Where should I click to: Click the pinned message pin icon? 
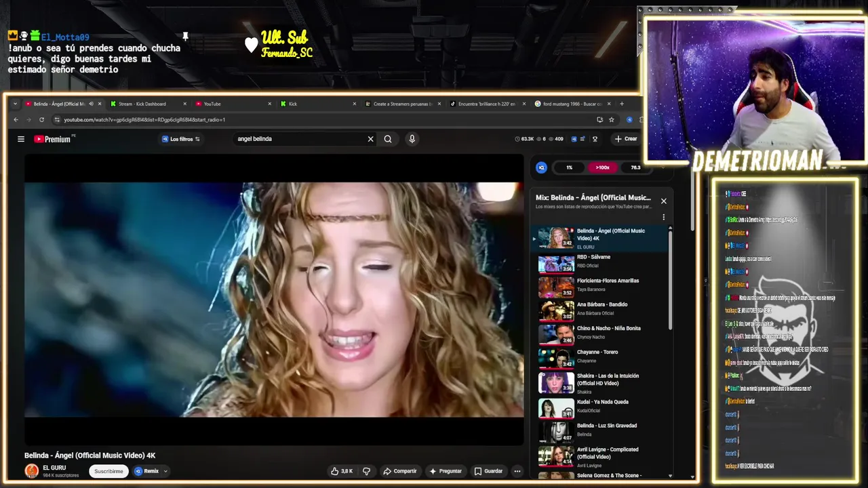184,36
